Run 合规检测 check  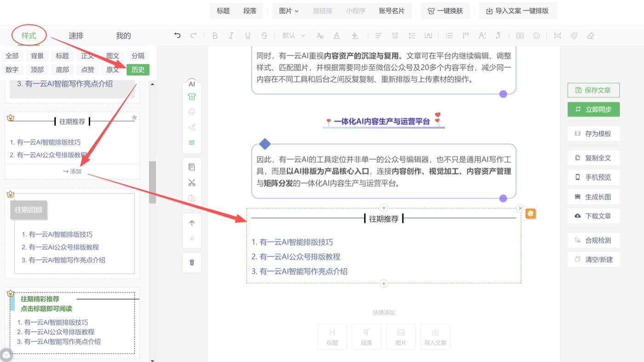593,240
